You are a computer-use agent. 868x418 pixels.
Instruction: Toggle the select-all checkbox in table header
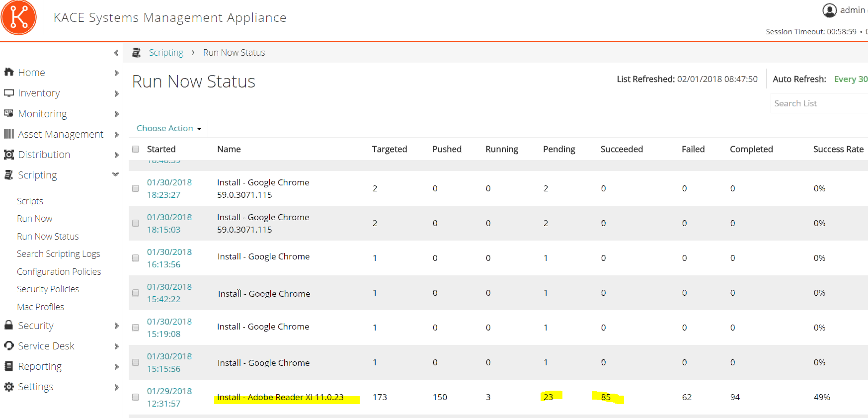click(136, 149)
